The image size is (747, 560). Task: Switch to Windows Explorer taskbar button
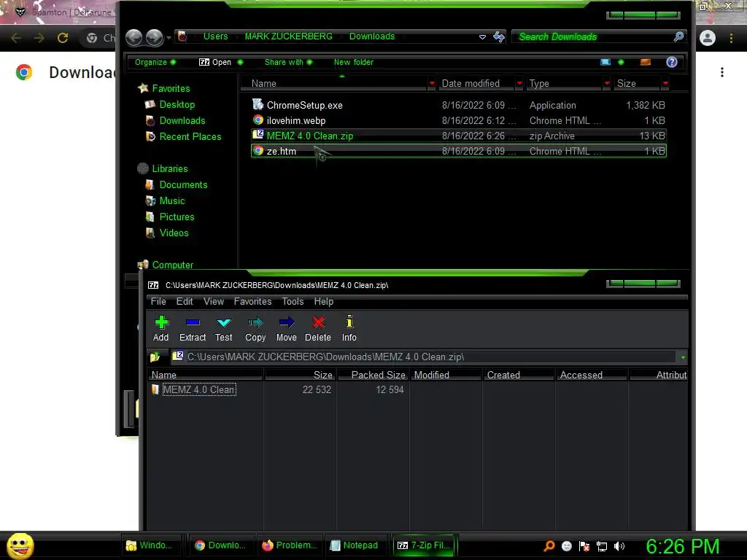coord(152,545)
